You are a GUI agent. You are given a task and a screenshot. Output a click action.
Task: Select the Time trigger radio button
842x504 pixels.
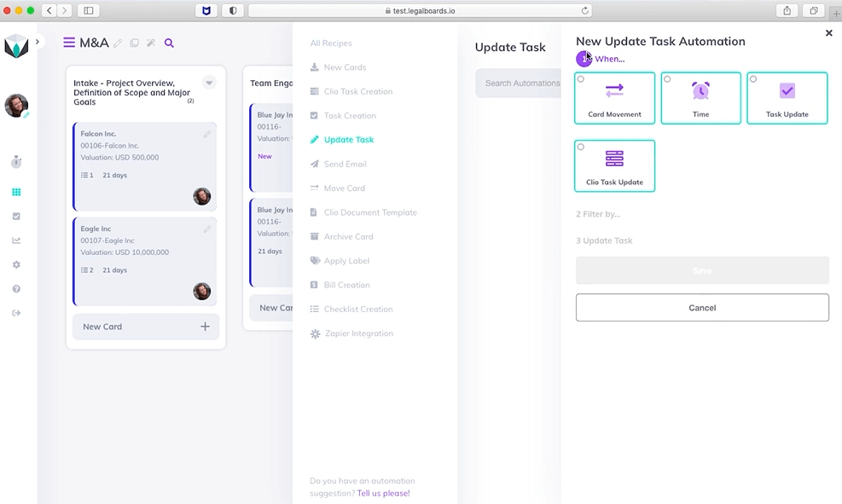tap(667, 79)
